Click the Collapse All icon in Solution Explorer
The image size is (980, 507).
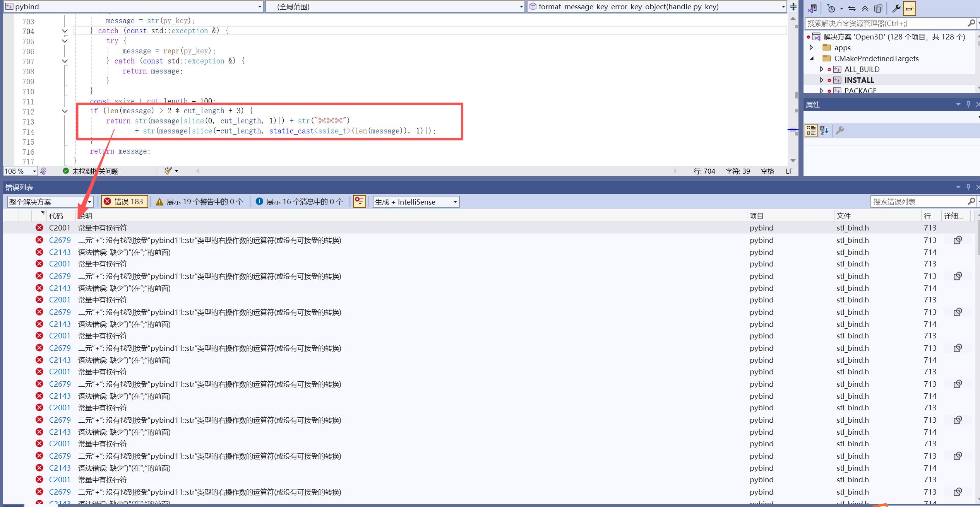point(865,9)
